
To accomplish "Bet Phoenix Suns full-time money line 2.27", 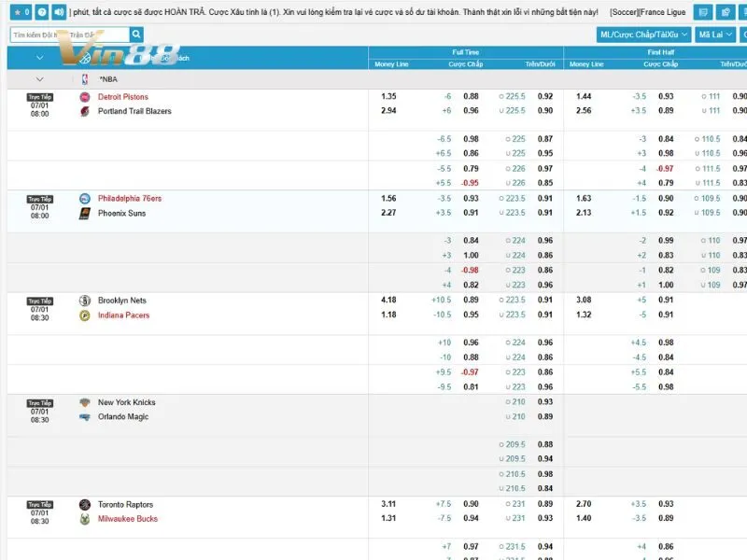I will (x=388, y=213).
